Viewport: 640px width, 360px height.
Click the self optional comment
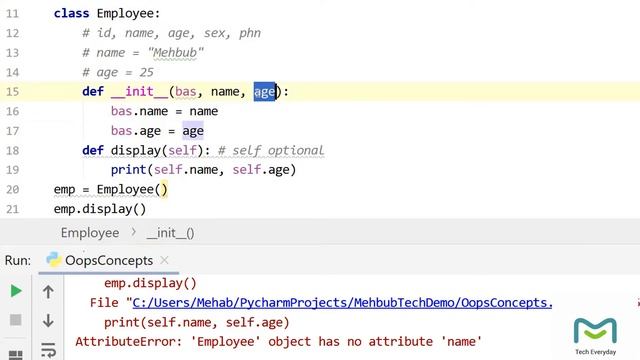tap(271, 151)
